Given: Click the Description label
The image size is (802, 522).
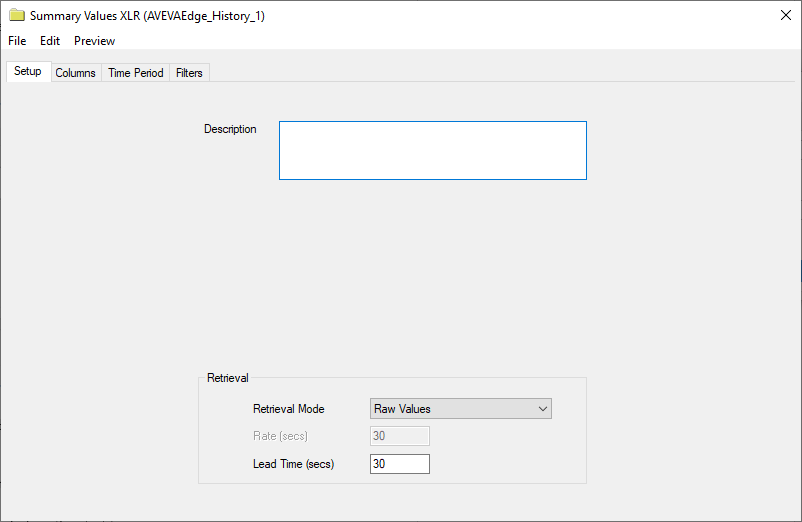Looking at the screenshot, I should 230,129.
